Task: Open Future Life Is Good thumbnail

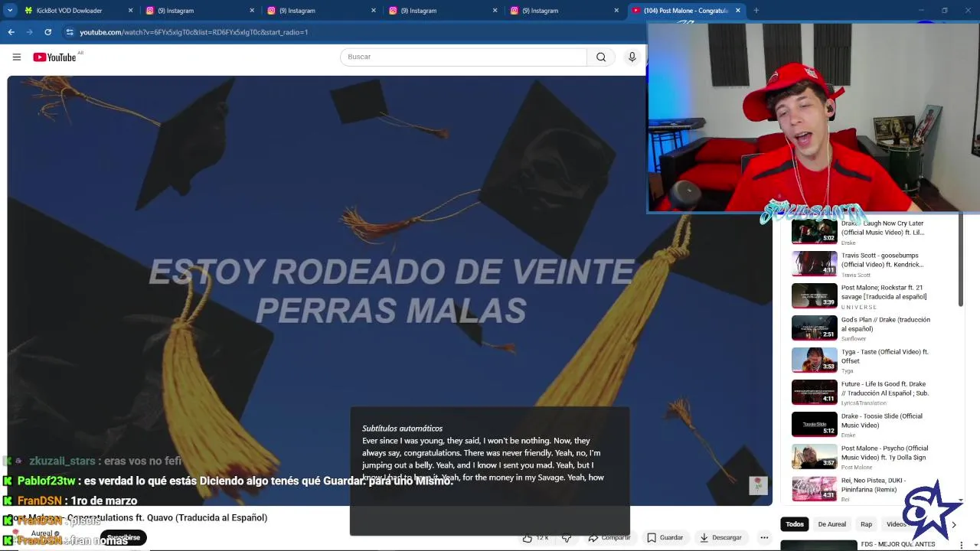Action: [814, 392]
